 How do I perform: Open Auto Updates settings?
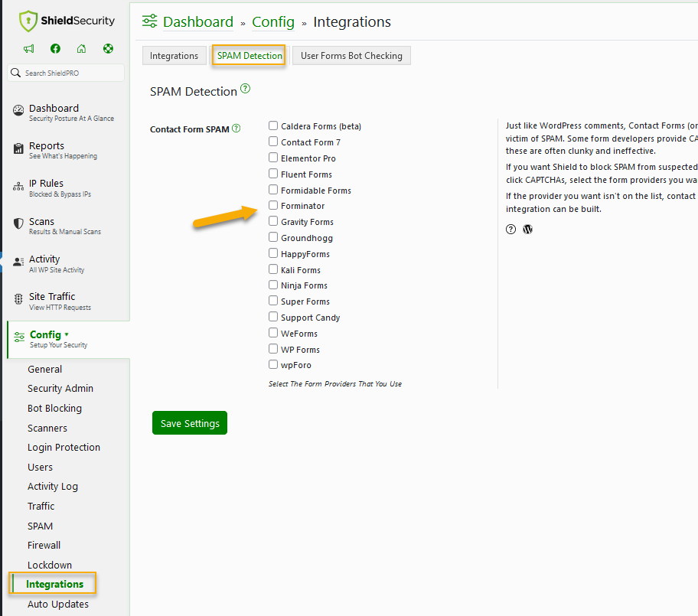point(58,604)
